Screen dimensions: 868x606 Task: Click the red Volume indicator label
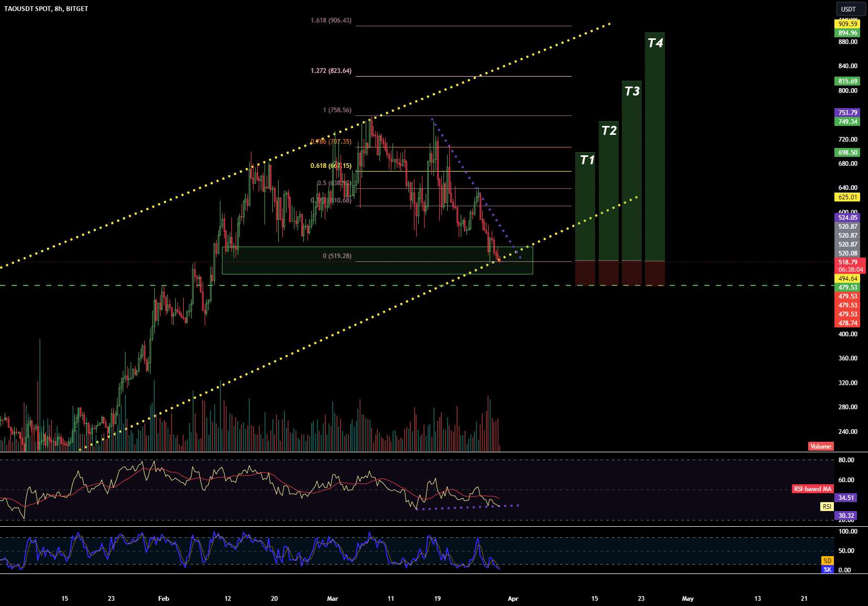pos(821,446)
